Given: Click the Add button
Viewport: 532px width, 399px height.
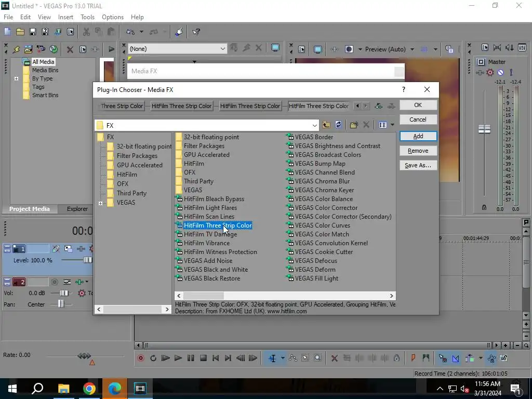Looking at the screenshot, I should pyautogui.click(x=418, y=136).
